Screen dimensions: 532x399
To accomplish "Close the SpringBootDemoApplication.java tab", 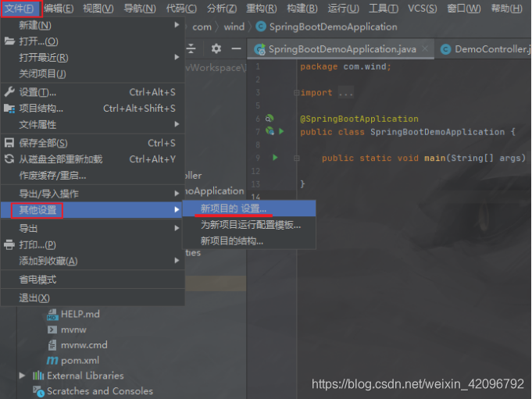I will click(x=425, y=49).
